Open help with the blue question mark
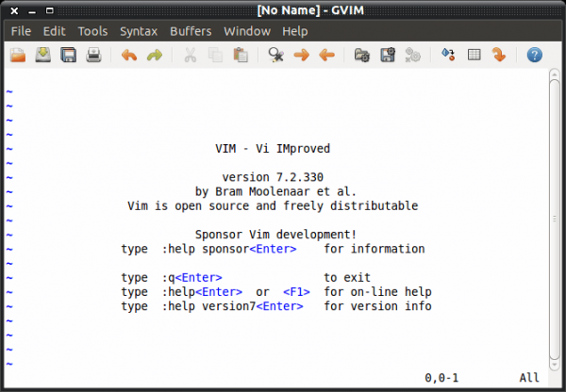 pos(534,56)
